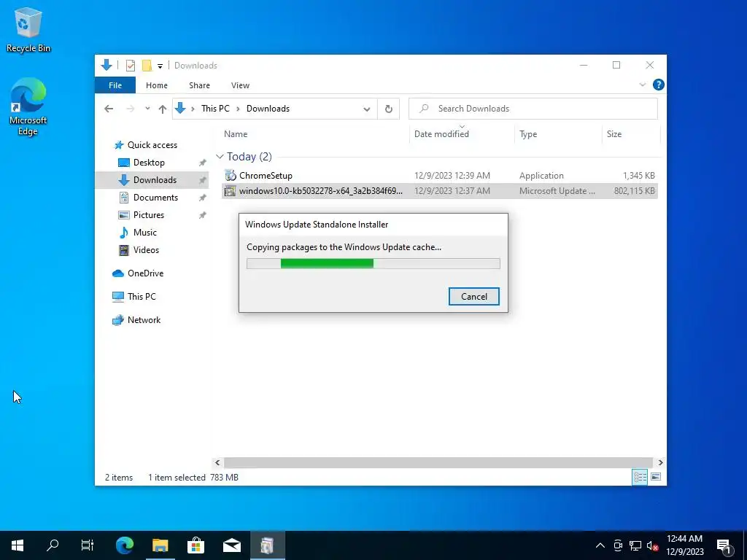Screen dimensions: 747x560
Task: Click the Search Downloads field
Action: click(x=533, y=109)
